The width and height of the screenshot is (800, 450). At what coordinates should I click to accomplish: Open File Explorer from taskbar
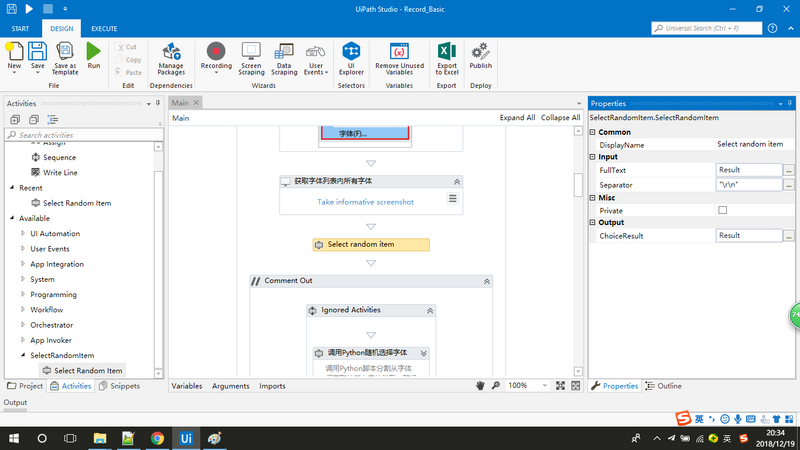pyautogui.click(x=99, y=438)
